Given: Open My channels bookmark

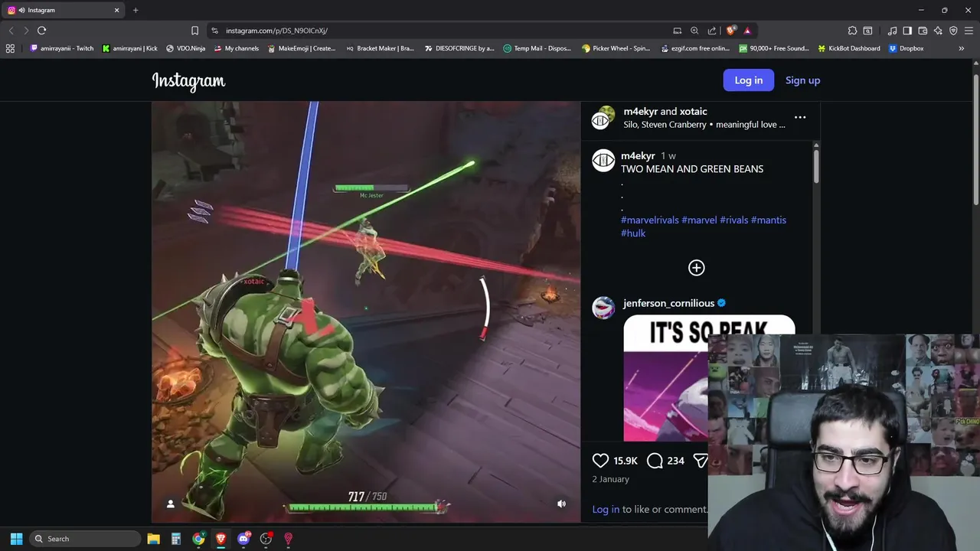Looking at the screenshot, I should click(x=236, y=48).
